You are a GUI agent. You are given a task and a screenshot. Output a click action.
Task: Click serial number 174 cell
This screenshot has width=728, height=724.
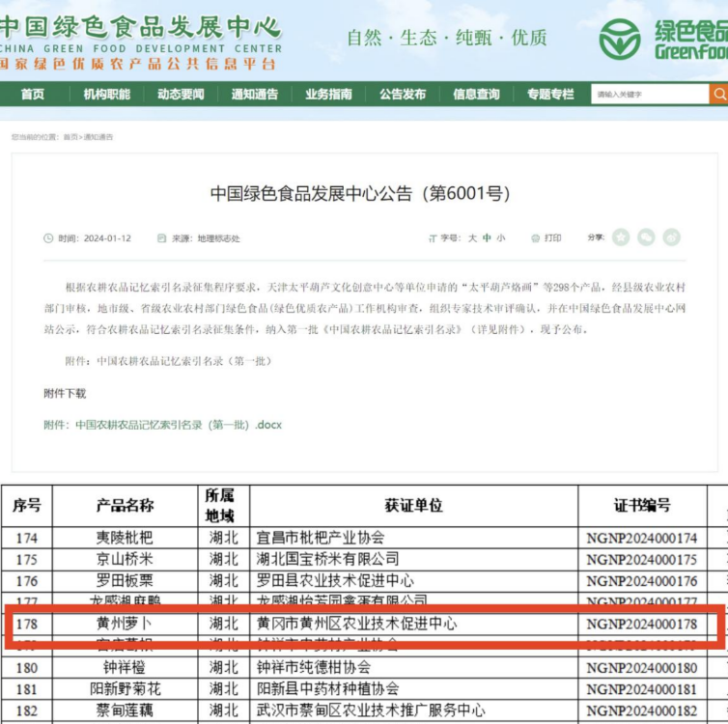pos(27,539)
